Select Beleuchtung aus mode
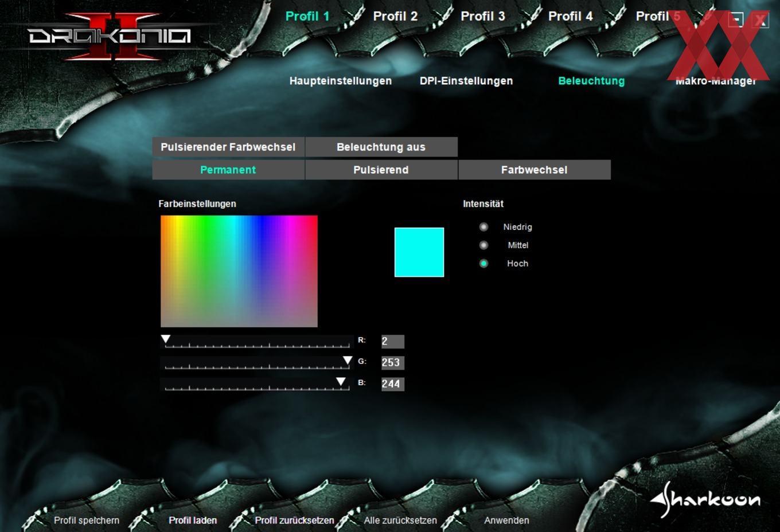The width and height of the screenshot is (780, 532). [381, 147]
